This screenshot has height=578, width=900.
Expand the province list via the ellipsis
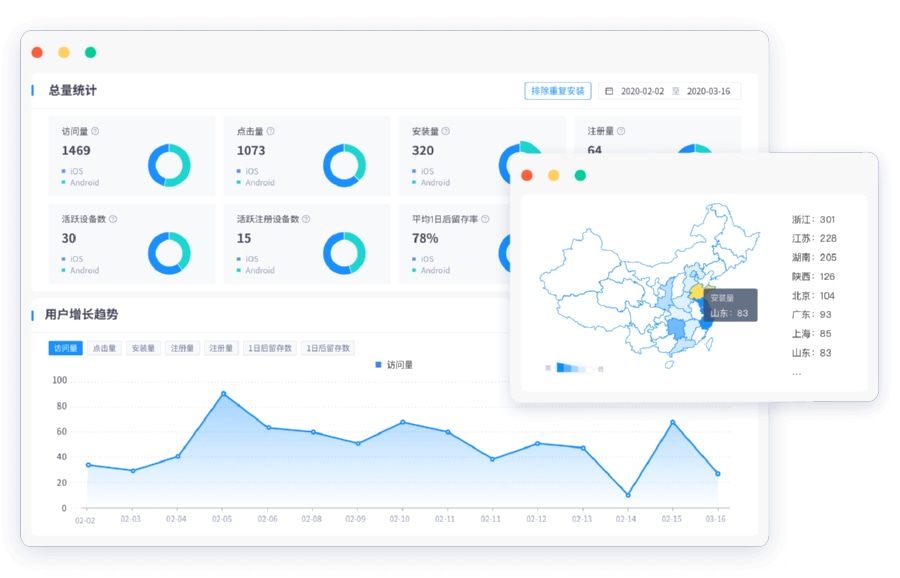[796, 372]
